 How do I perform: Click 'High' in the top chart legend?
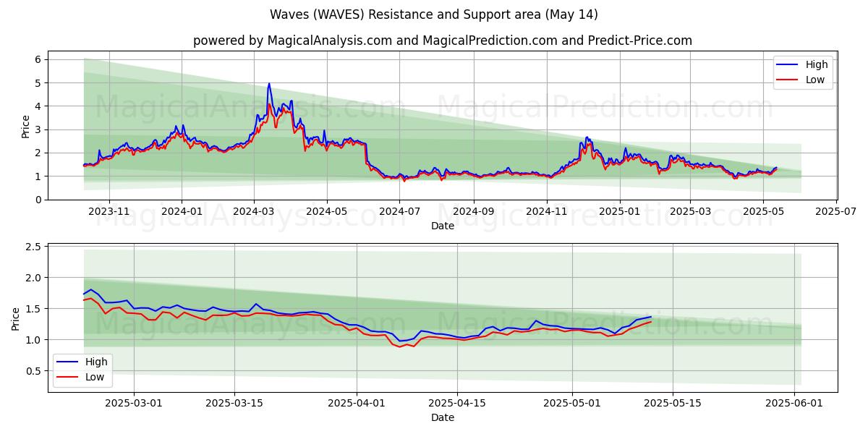tap(817, 64)
